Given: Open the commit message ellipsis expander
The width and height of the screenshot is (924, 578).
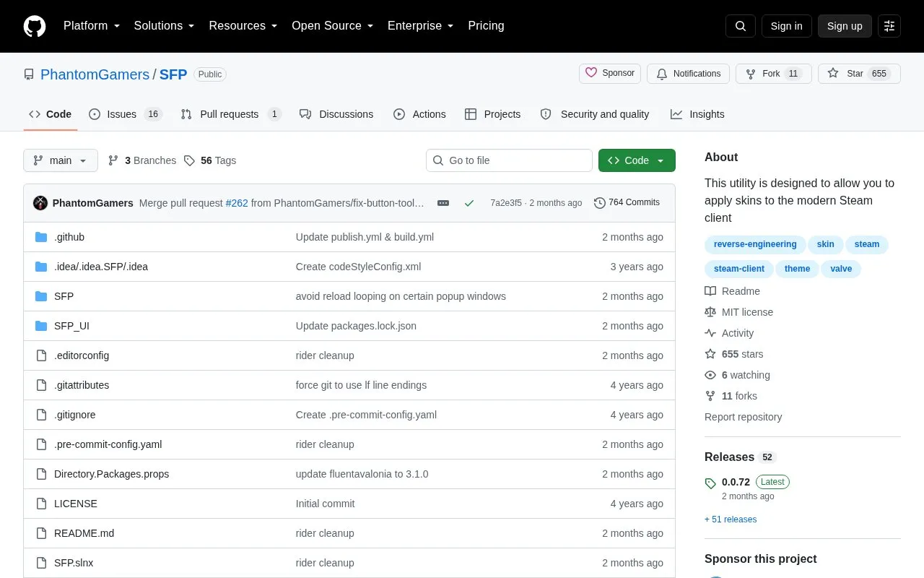Looking at the screenshot, I should tap(443, 203).
